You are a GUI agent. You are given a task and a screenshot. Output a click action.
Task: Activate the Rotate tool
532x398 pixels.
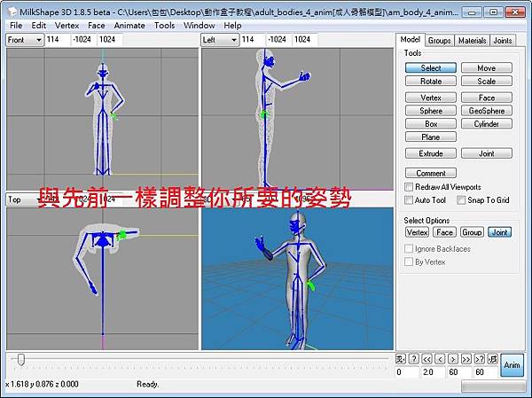tap(431, 81)
